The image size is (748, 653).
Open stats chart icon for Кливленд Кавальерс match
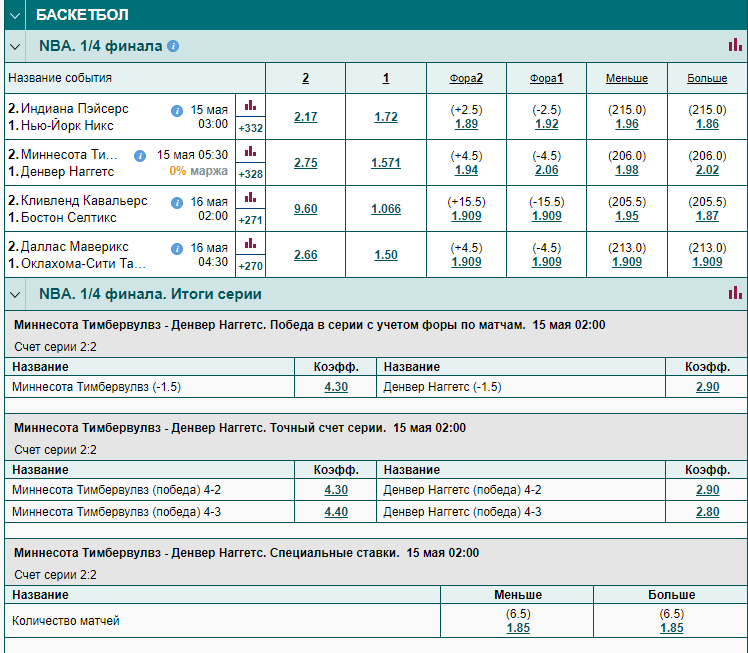tap(250, 197)
